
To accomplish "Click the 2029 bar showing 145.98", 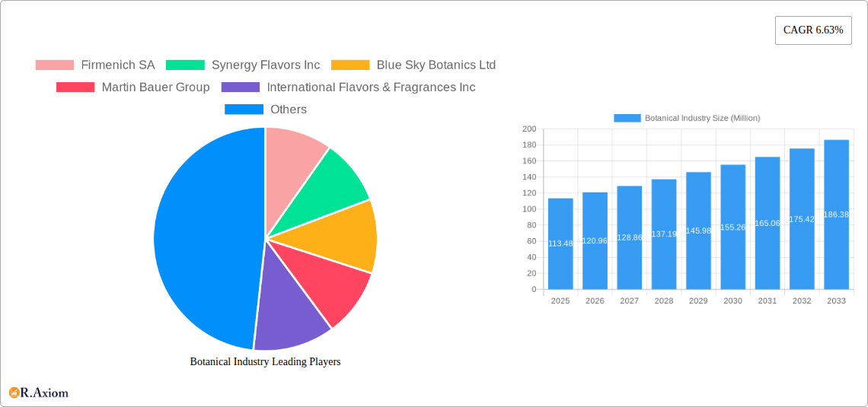I will [699, 231].
